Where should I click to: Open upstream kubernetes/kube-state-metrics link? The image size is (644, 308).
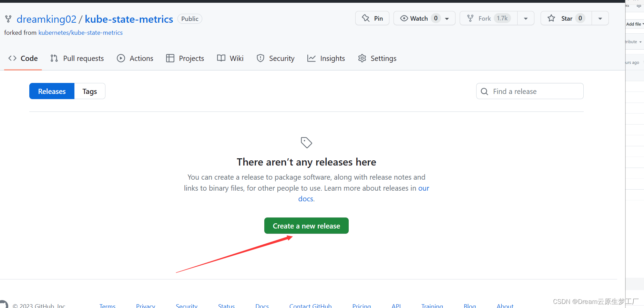[81, 33]
